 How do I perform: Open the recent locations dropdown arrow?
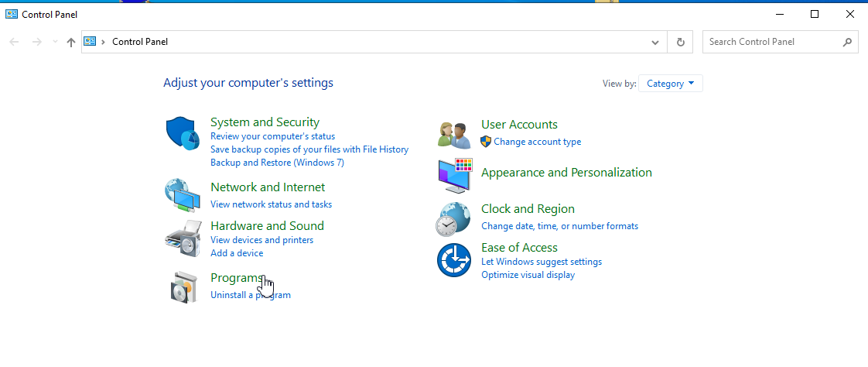55,42
